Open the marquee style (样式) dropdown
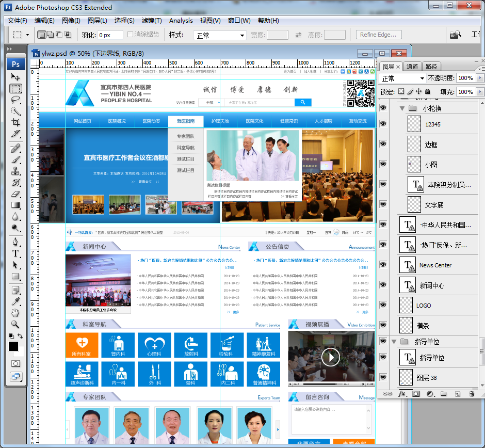The height and width of the screenshot is (448, 485). click(x=220, y=35)
